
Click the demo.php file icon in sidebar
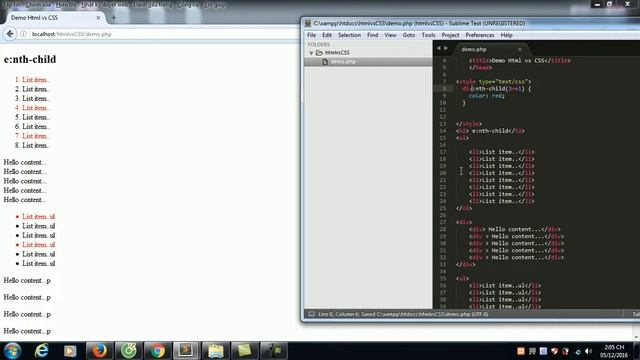coord(325,62)
